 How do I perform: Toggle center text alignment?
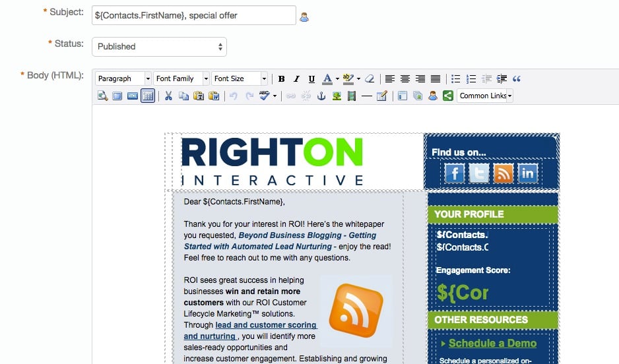pyautogui.click(x=405, y=78)
